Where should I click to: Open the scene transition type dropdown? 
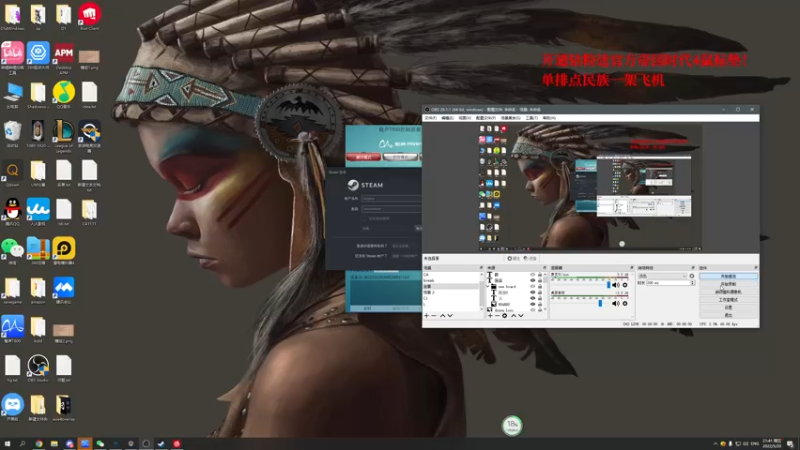pos(662,276)
